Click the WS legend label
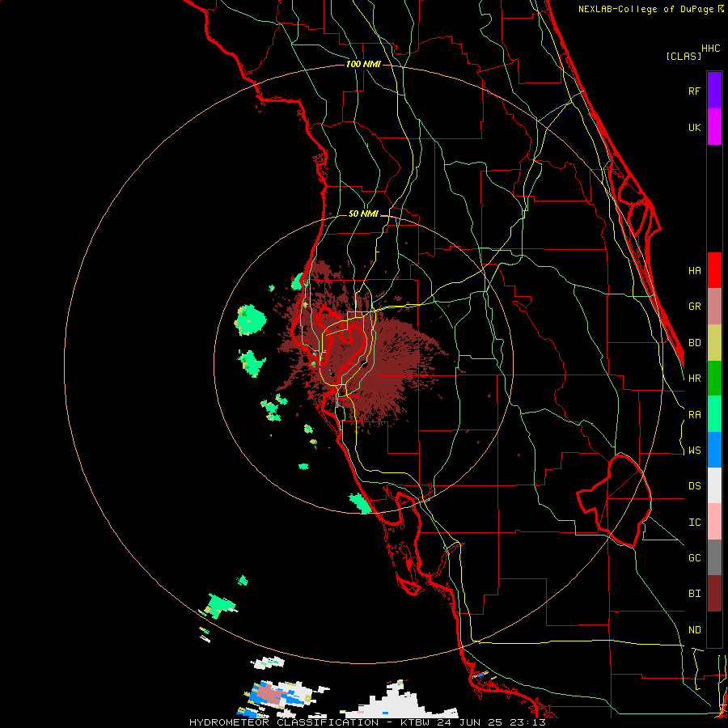This screenshot has height=728, width=728. coord(694,451)
